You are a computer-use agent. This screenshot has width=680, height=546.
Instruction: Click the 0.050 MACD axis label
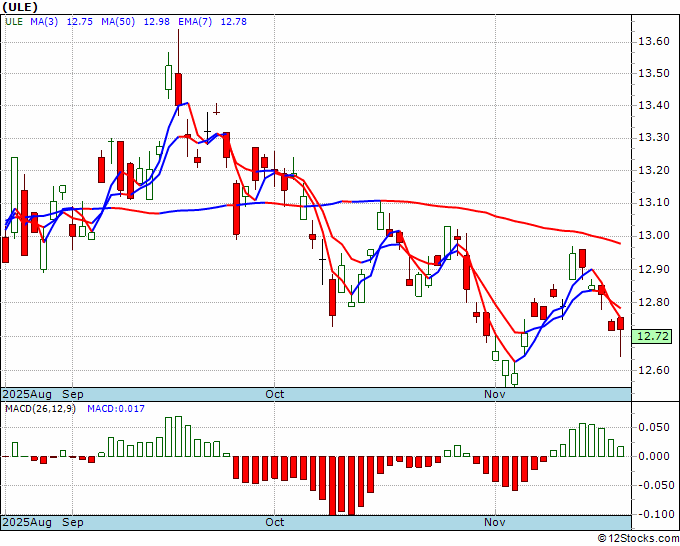click(654, 427)
